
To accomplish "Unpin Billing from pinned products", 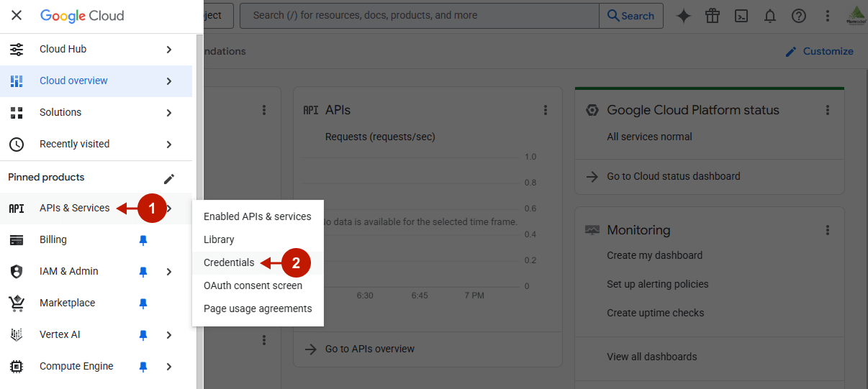I will [143, 240].
